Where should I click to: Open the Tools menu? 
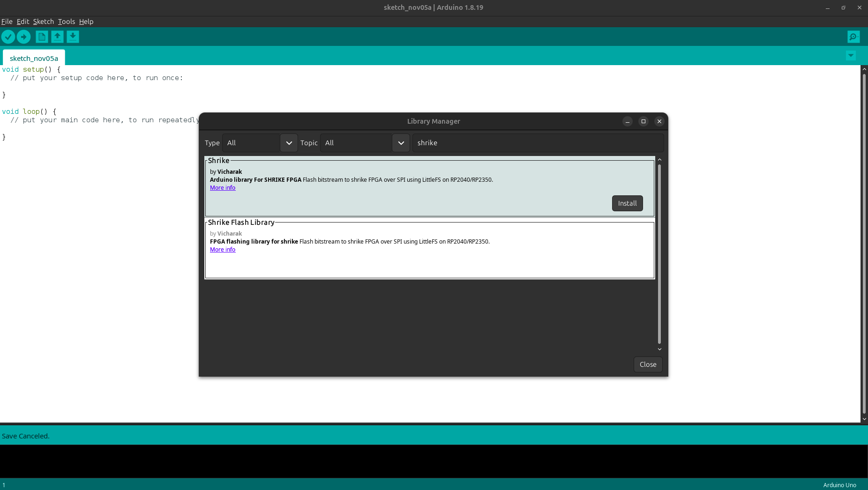point(66,22)
